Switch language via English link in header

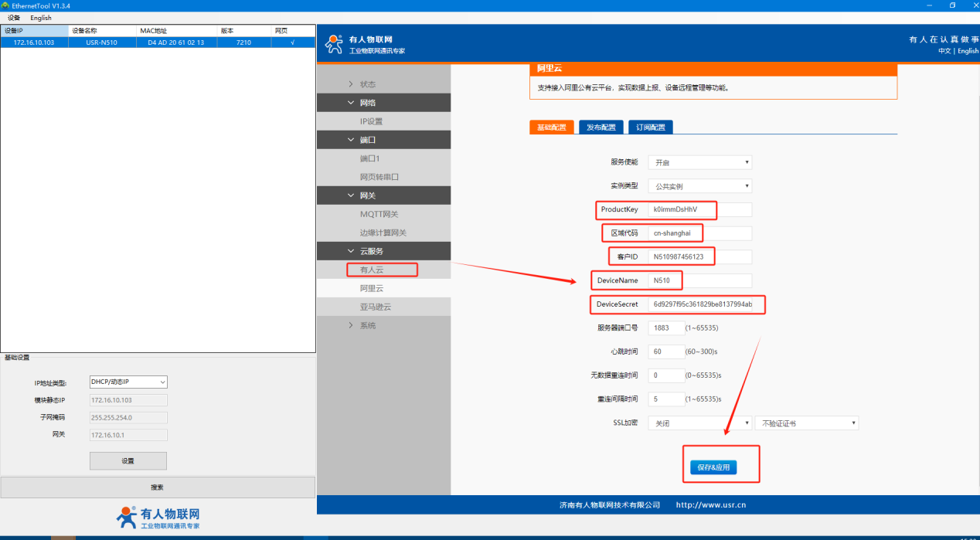(x=968, y=51)
